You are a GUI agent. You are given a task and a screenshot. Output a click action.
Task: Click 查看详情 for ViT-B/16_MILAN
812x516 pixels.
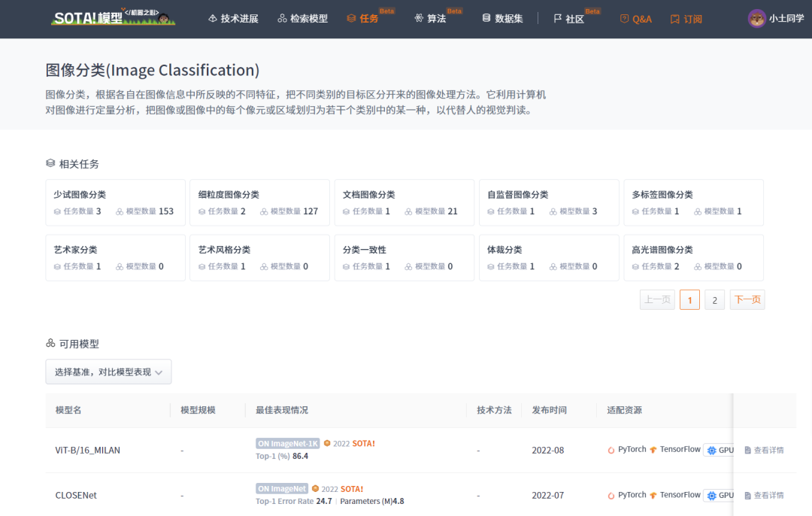click(x=764, y=451)
